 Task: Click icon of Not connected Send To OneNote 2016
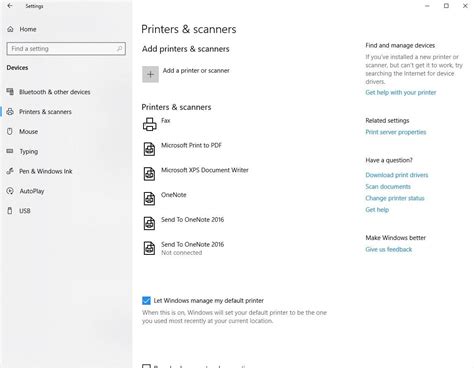tap(149, 248)
